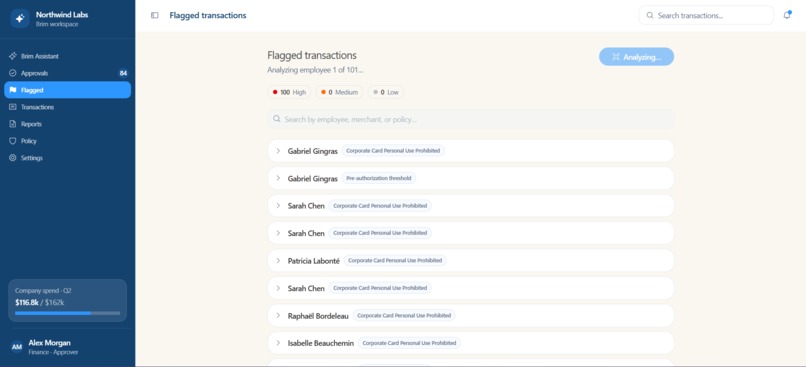Click the $116.8k / $162k spend value
Screen dimensions: 806x367
(x=40, y=302)
